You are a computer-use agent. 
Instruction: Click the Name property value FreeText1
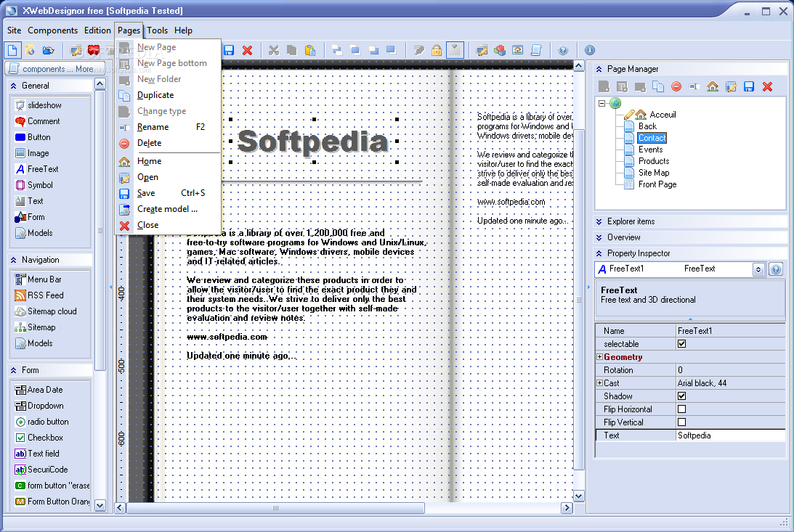click(x=731, y=331)
